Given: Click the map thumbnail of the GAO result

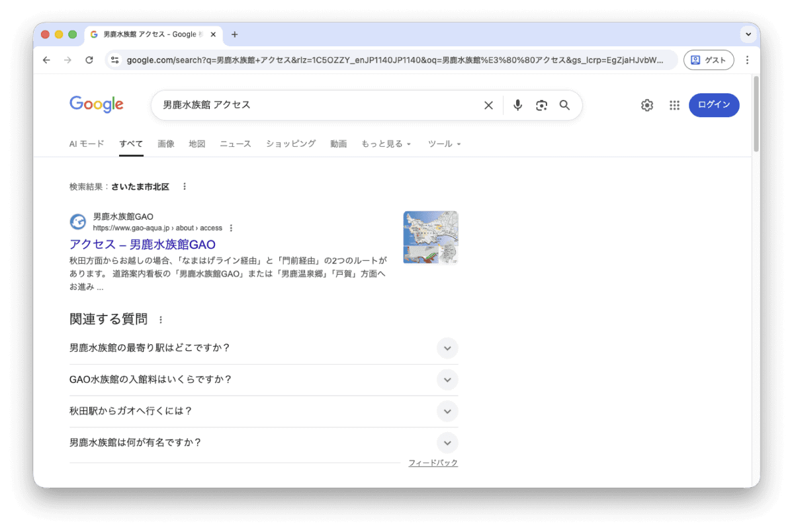Looking at the screenshot, I should coord(431,238).
